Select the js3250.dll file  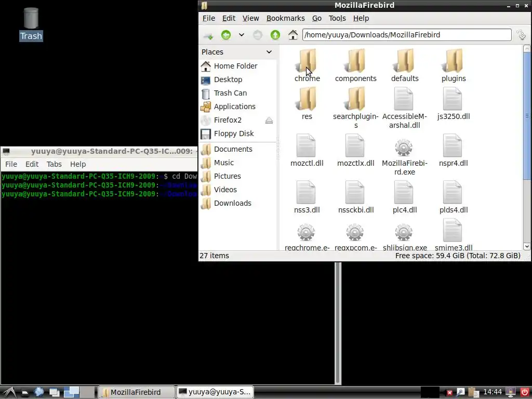click(x=453, y=99)
